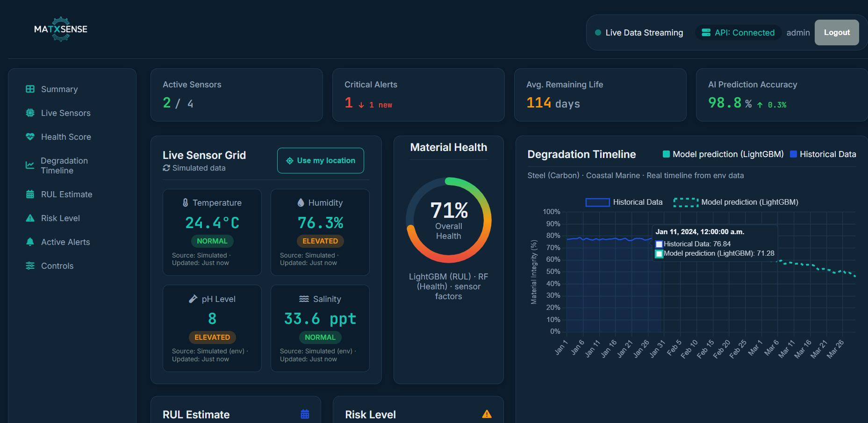Click the calendar icon on the RUL Estimate card
This screenshot has width=868, height=423.
click(305, 413)
